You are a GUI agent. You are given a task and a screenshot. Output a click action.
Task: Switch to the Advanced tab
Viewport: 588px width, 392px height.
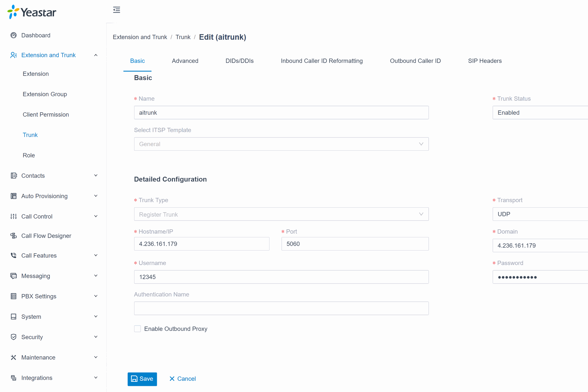185,61
